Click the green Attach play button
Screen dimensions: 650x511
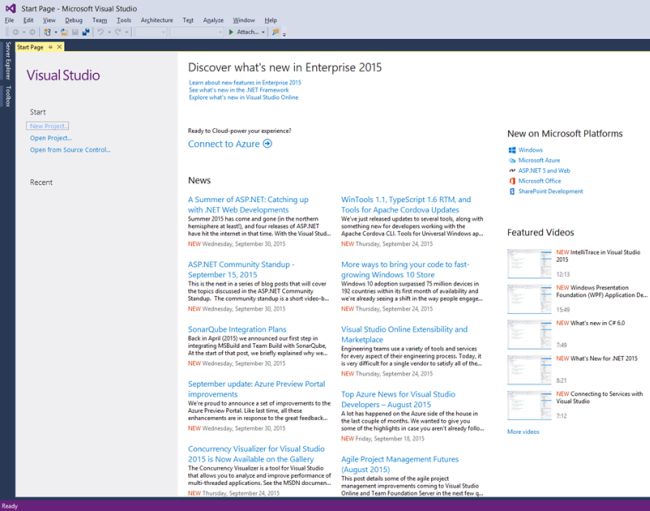[x=231, y=32]
